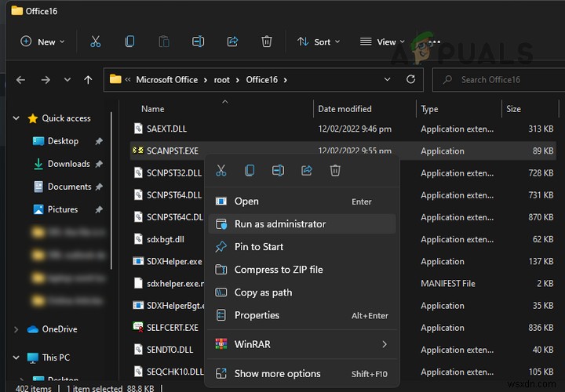Choose Open in the context menu
Viewport: 565px width, 392px height.
[x=302, y=201]
